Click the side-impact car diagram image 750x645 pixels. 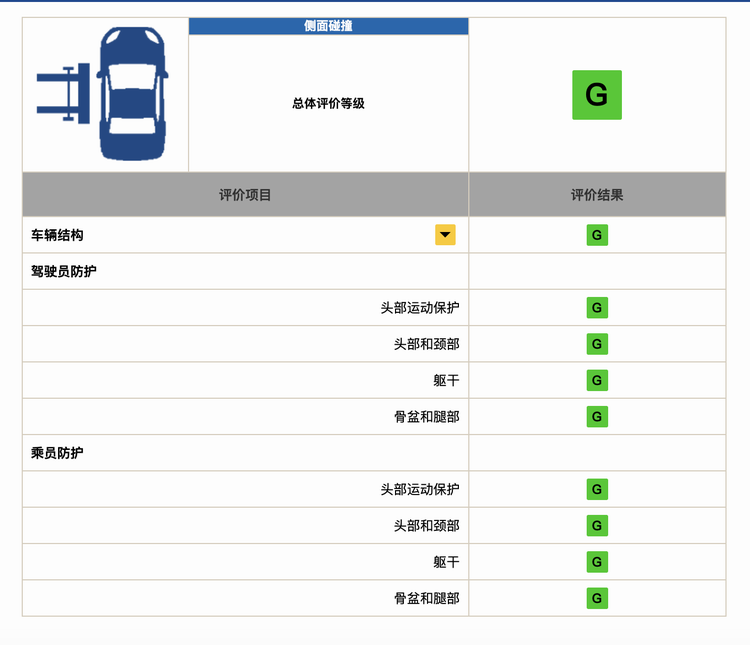[x=102, y=94]
